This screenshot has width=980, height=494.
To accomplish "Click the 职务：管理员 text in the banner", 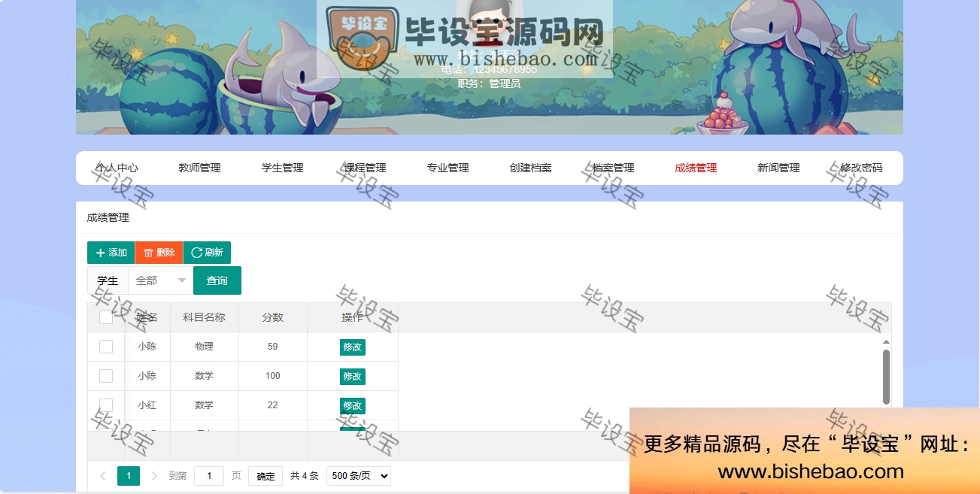I will [x=489, y=83].
